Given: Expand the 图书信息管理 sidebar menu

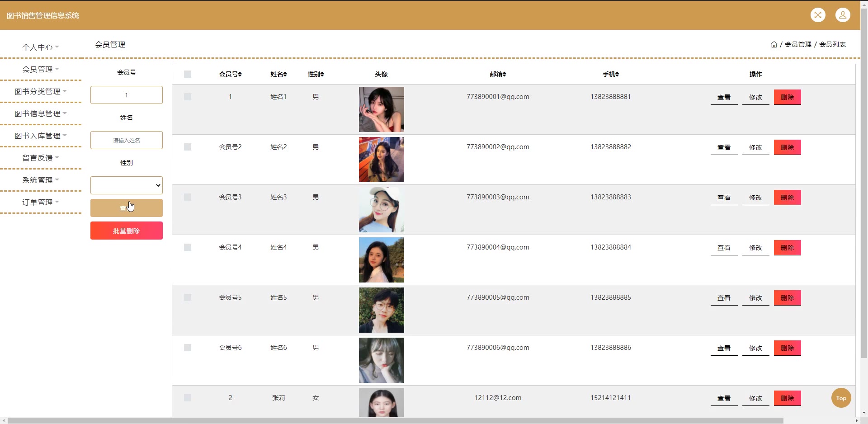Looking at the screenshot, I should (x=41, y=113).
